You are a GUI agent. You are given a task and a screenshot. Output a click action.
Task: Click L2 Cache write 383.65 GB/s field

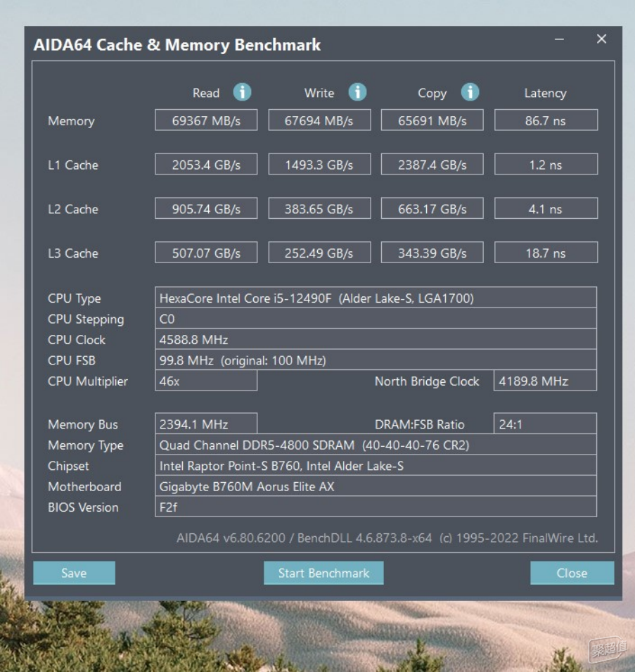pos(319,208)
